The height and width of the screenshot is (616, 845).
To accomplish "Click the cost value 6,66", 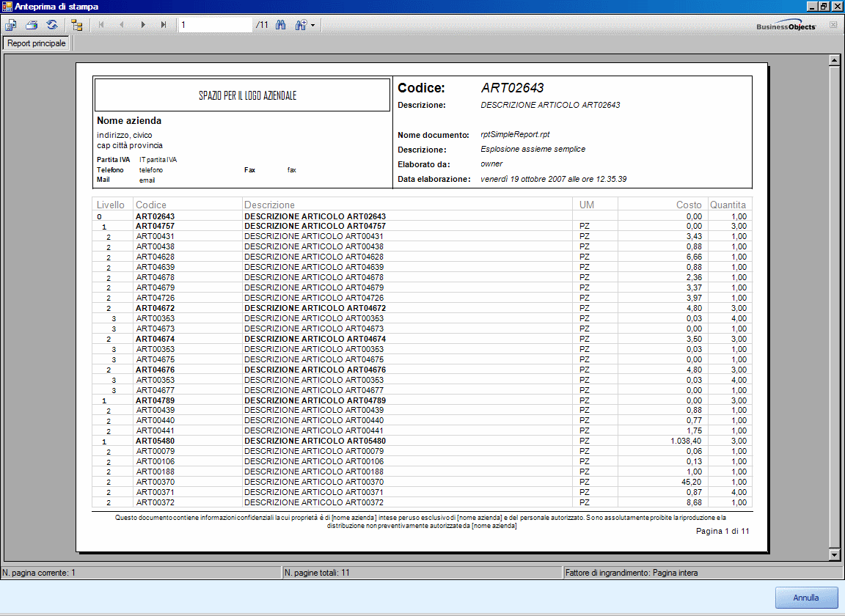I will (694, 257).
